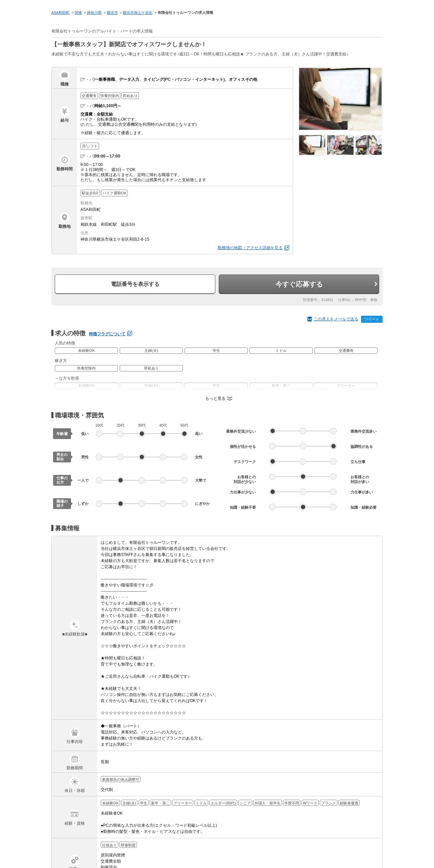Click the ツイート button

[372, 319]
